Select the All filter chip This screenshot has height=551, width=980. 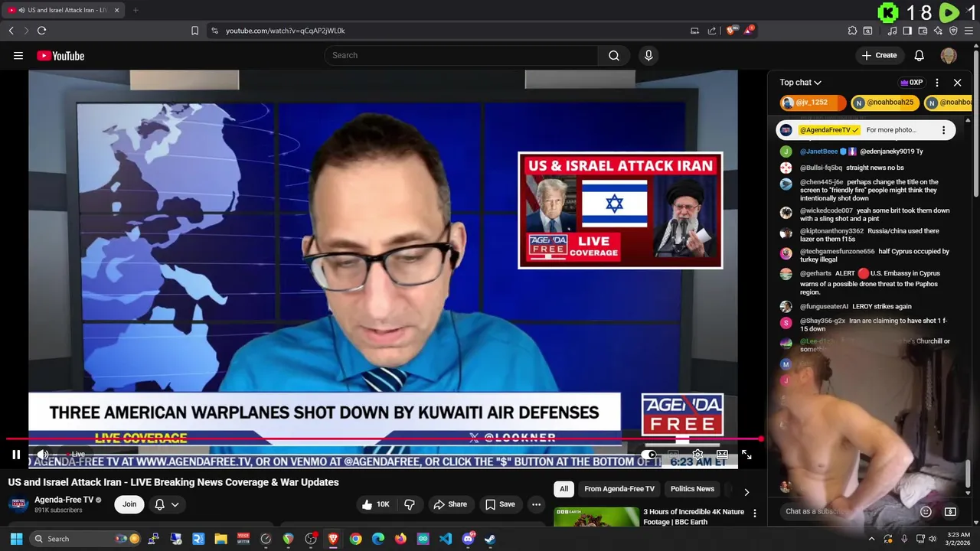pos(563,489)
